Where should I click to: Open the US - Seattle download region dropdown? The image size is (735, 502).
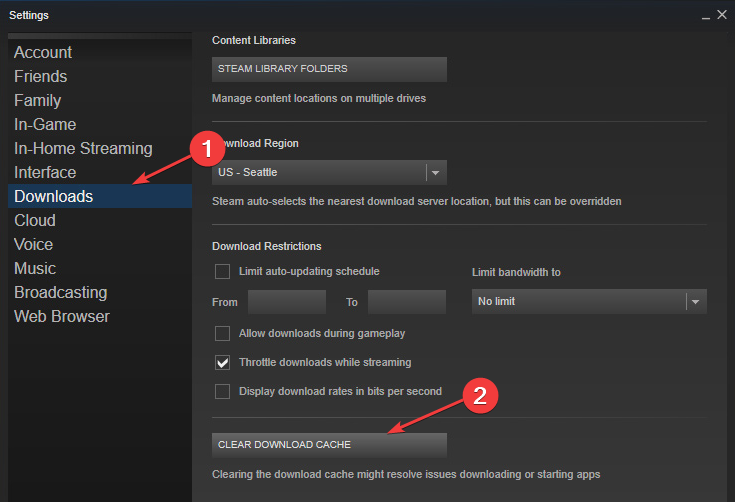(x=329, y=172)
